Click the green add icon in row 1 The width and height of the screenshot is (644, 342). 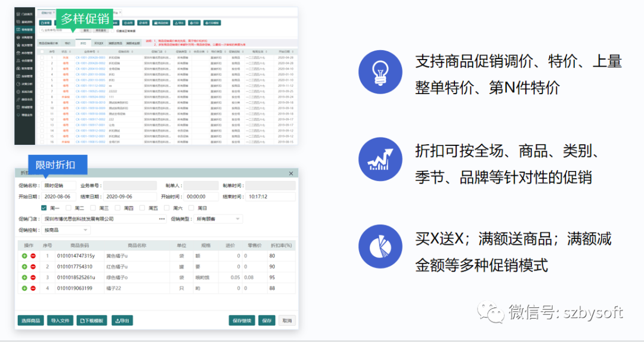24,256
